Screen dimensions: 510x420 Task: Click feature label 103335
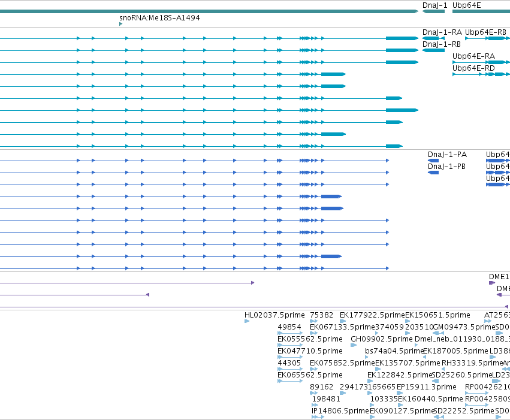click(384, 399)
